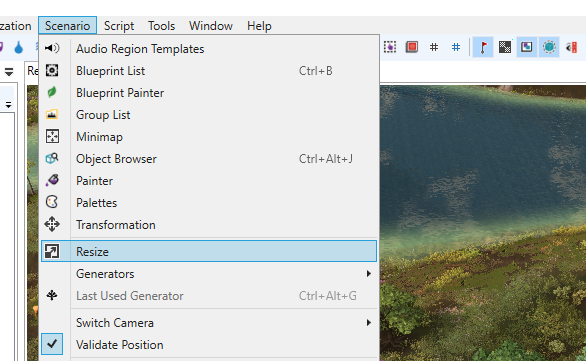Click the black checkerboard toolbar icon
The height and width of the screenshot is (361, 586).
pyautogui.click(x=505, y=47)
